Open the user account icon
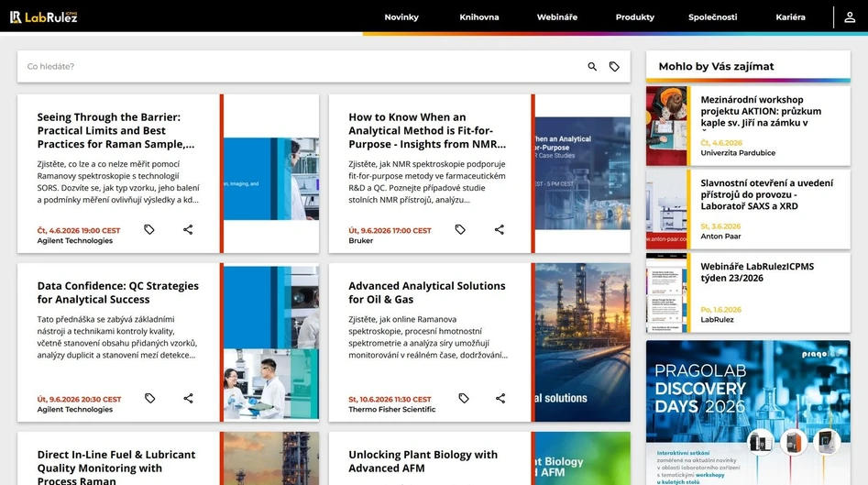The image size is (868, 485). [850, 17]
